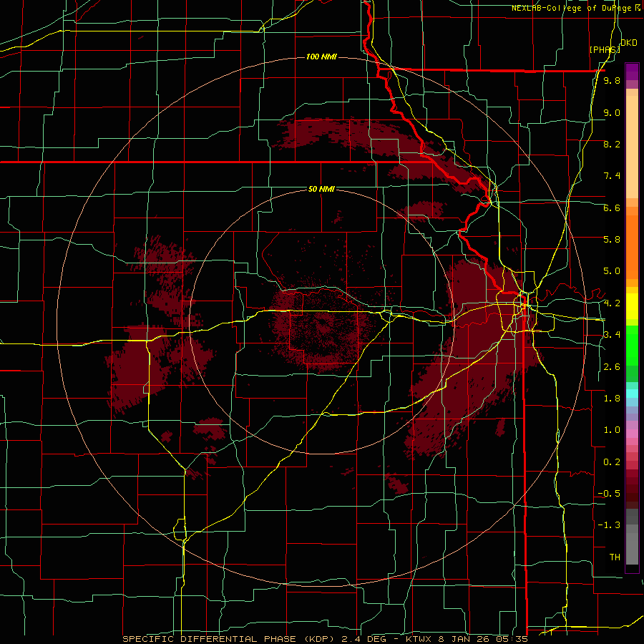This screenshot has width=644, height=644.
Task: Click the cyan color bar segment
Action: point(632,393)
